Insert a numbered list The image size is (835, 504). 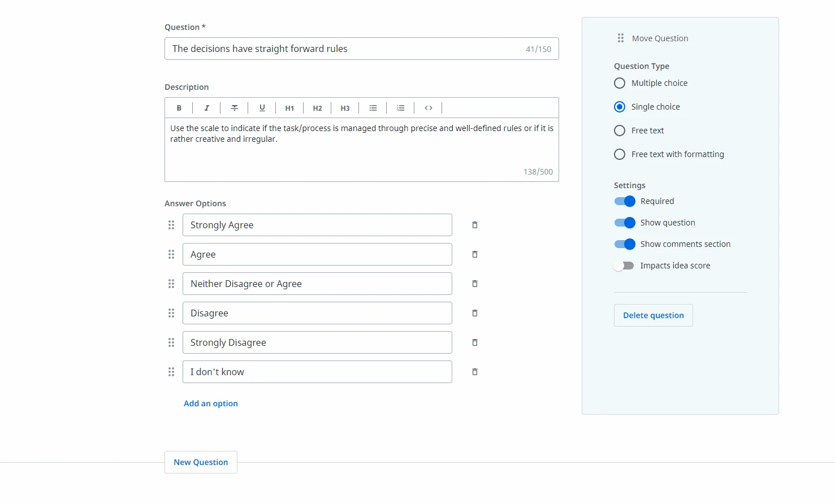click(x=400, y=108)
